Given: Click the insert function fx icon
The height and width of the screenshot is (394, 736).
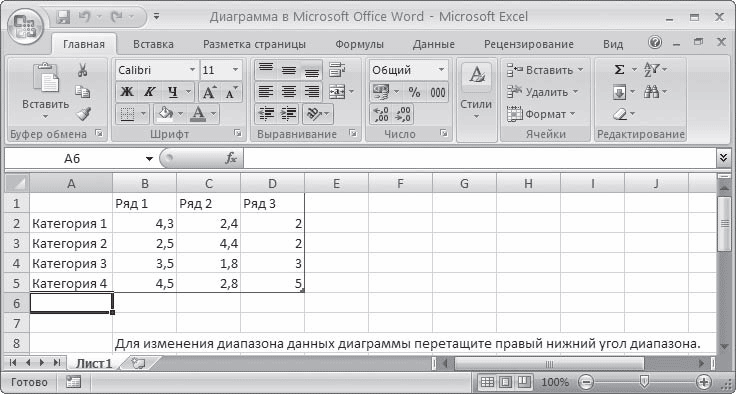Looking at the screenshot, I should pyautogui.click(x=231, y=159).
